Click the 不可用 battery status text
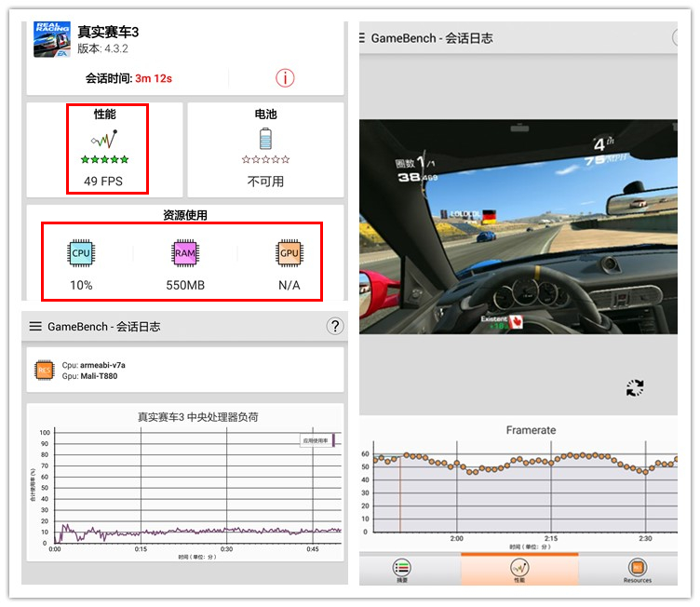The height and width of the screenshot is (607, 700). (x=265, y=182)
